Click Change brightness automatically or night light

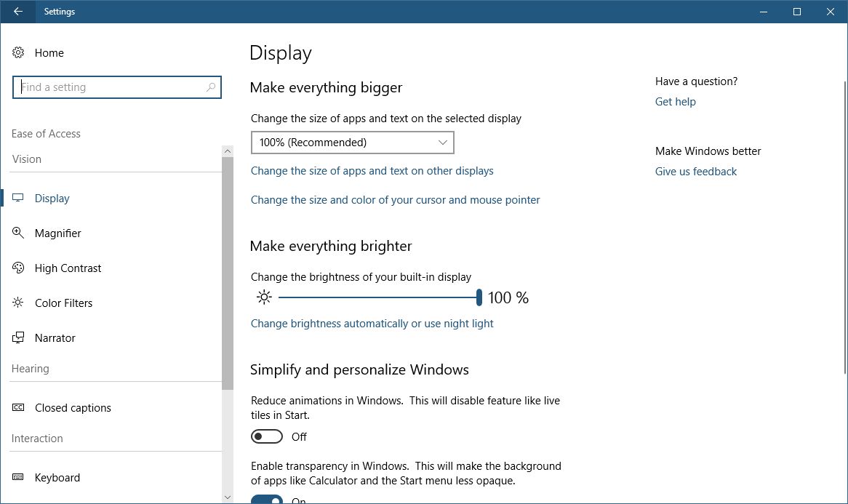[372, 324]
